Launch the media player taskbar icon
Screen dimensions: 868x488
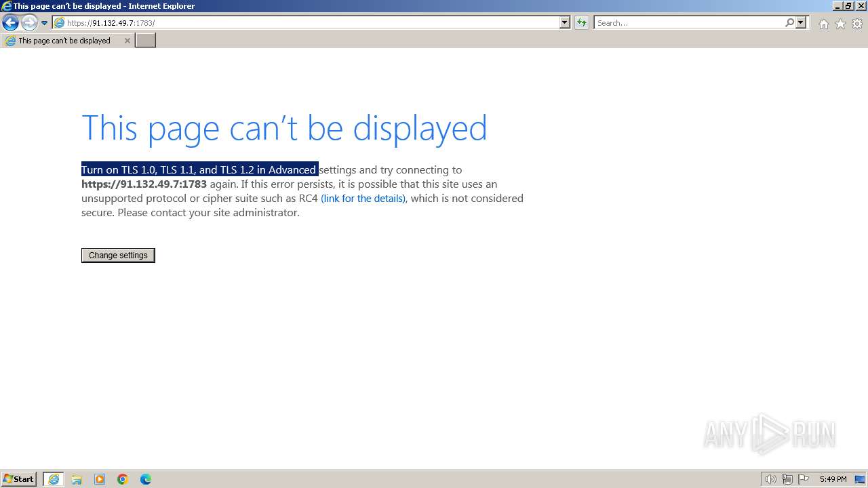[100, 479]
